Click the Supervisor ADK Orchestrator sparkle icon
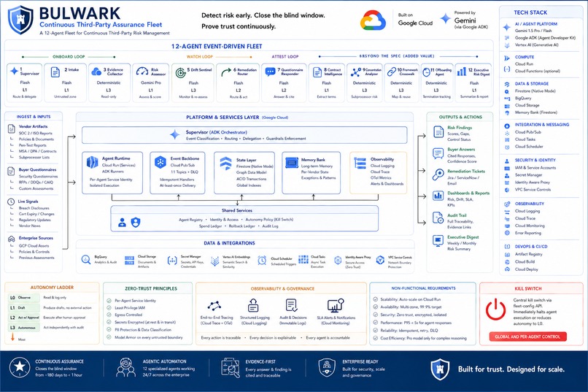Screen dimensions: 588x392 click(x=175, y=134)
